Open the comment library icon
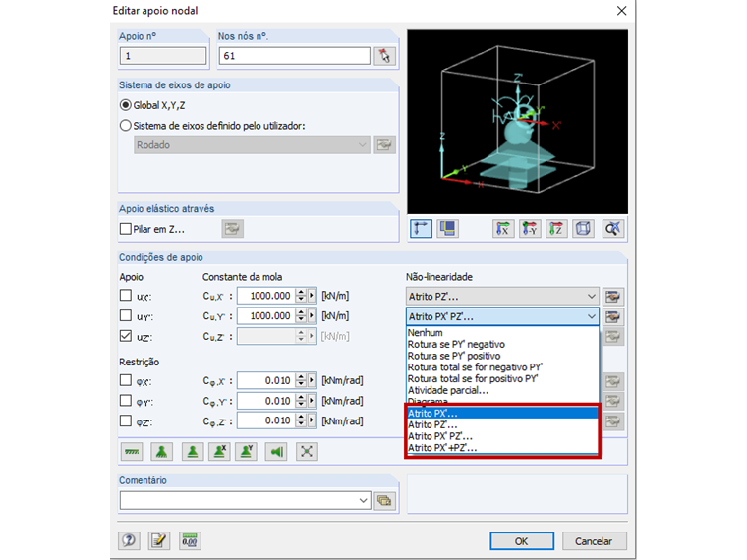This screenshot has width=747, height=560. pos(384,500)
